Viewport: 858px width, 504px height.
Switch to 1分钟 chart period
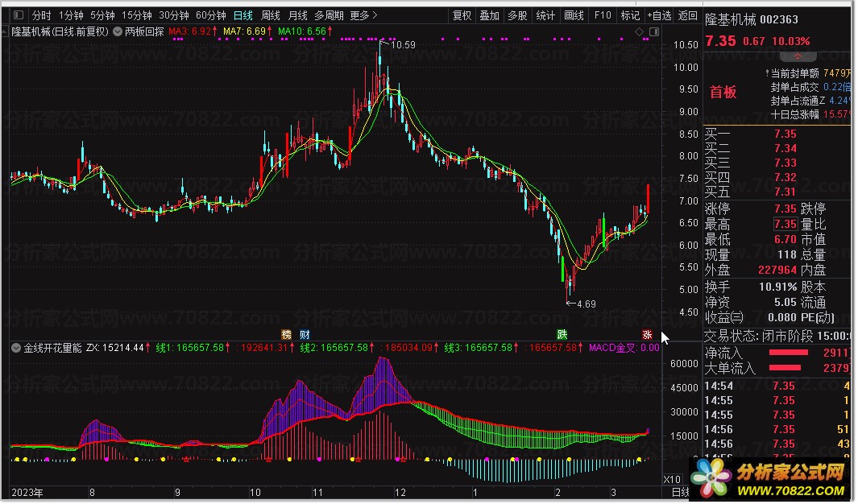point(71,15)
